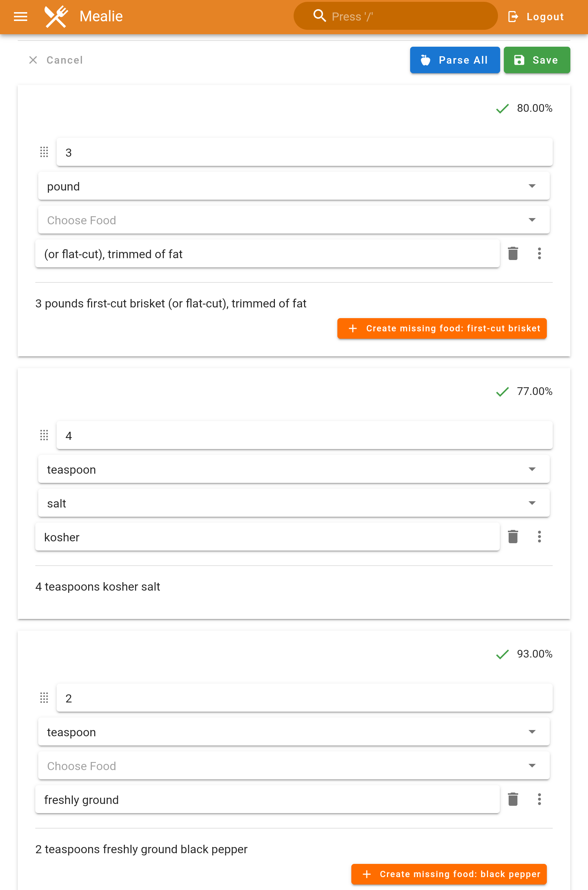Grab the drag handle of the brisket ingredient
Viewport: 588px width, 890px height.
(x=44, y=152)
